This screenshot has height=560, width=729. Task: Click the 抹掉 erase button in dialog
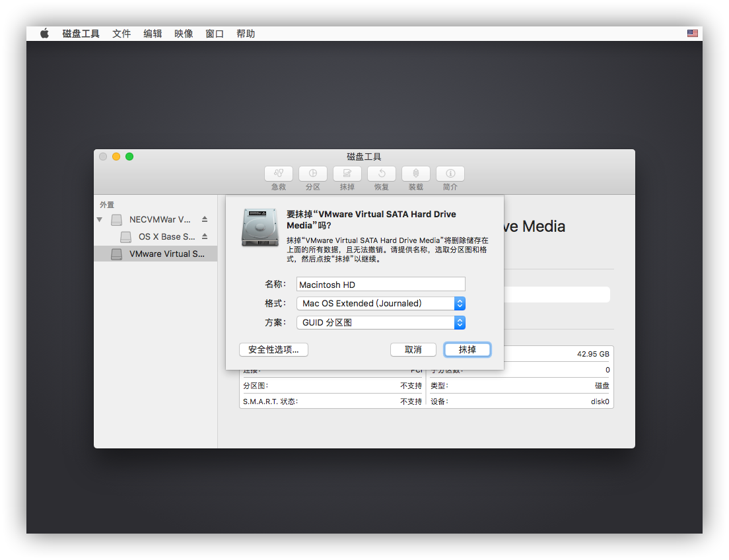click(468, 349)
